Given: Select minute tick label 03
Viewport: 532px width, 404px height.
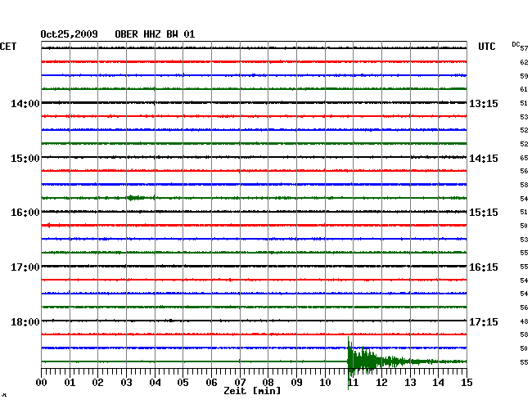Looking at the screenshot, I should [126, 383].
